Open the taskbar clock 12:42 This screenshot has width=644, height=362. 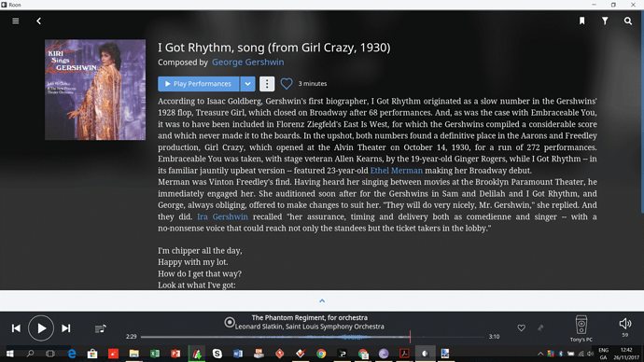(626, 350)
